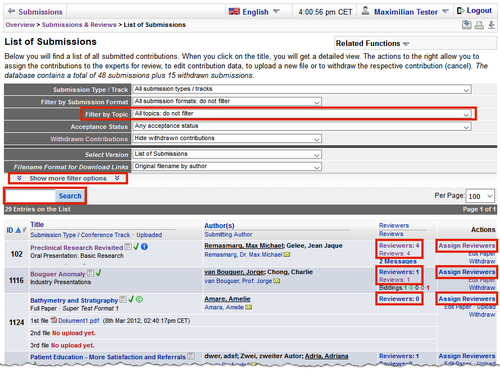Open the Acceptance Status dropdown
500x380 pixels.
pos(302,126)
